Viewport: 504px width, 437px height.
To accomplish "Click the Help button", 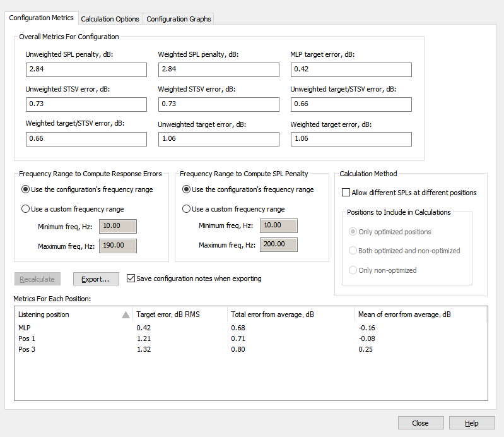I will 472,423.
